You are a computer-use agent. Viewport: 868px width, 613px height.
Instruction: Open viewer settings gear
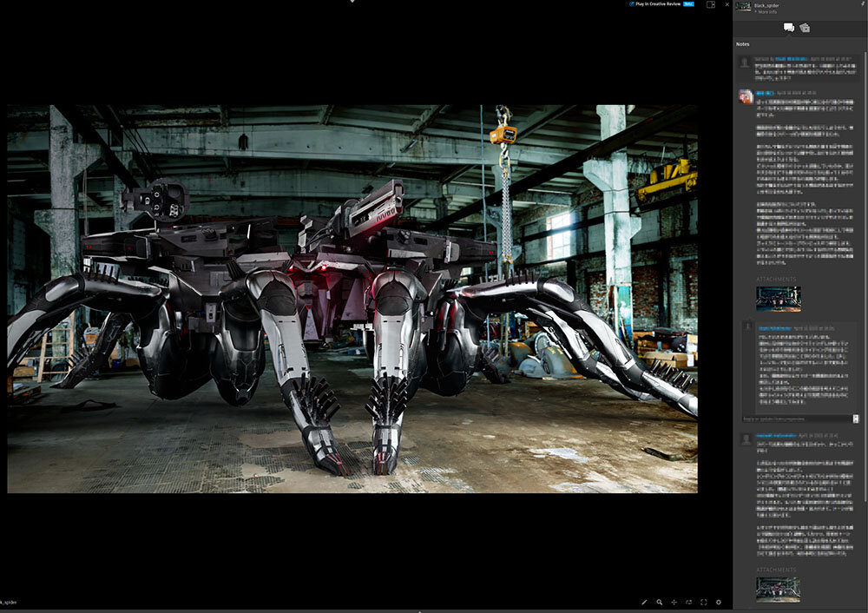[718, 602]
